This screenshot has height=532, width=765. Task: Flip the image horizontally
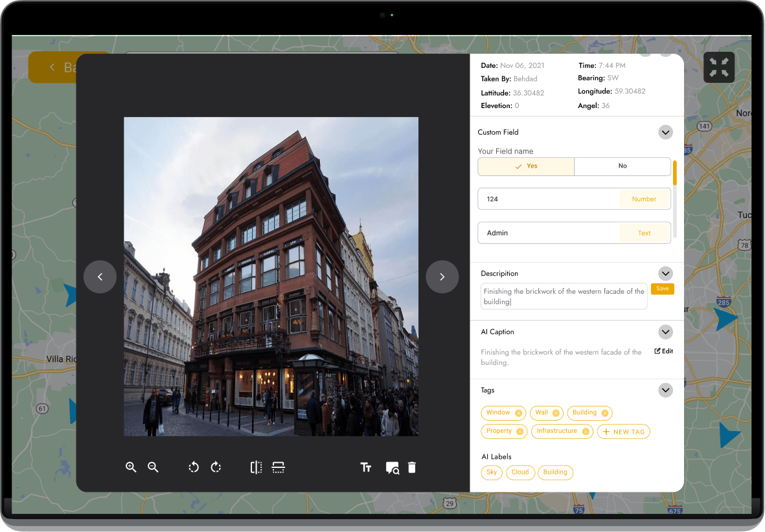(x=256, y=467)
